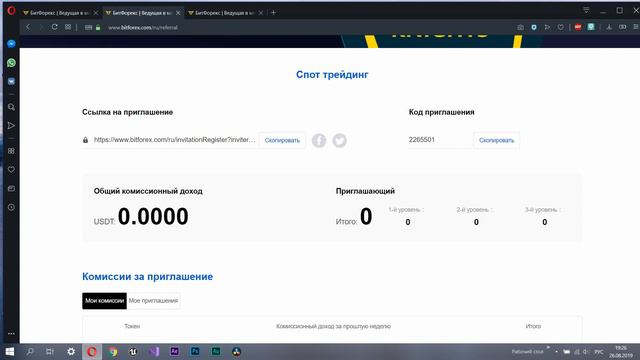Add page to bookmarks with heart icon
This screenshot has width=640, height=360.
pyautogui.click(x=561, y=27)
